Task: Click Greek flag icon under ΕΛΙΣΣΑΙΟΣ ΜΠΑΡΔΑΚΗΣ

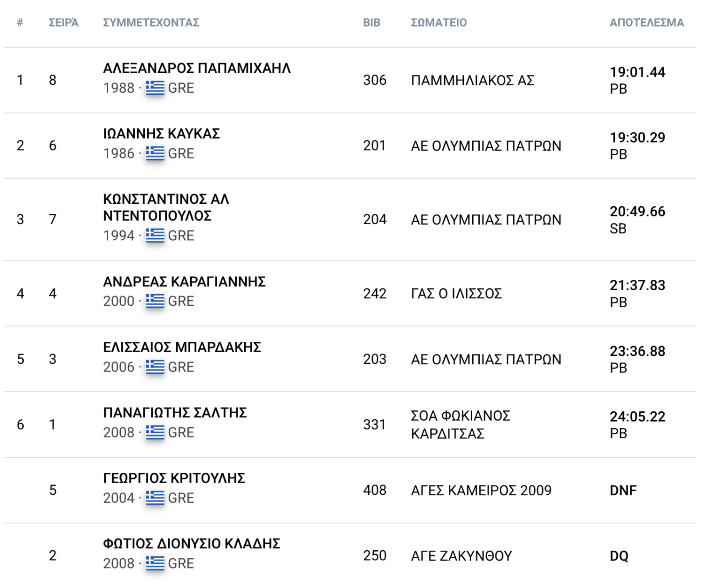Action: [x=155, y=367]
